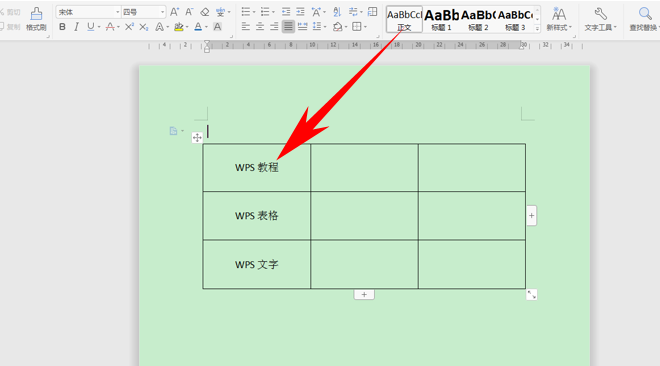The width and height of the screenshot is (660, 366).
Task: Toggle bold formatting
Action: 62,27
